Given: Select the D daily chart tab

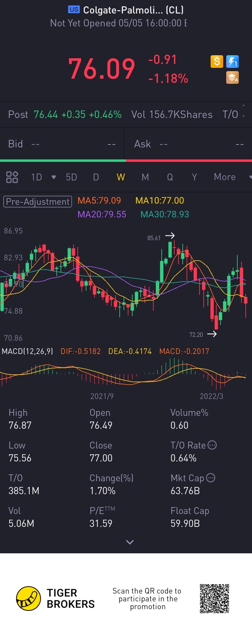Looking at the screenshot, I should 96,177.
